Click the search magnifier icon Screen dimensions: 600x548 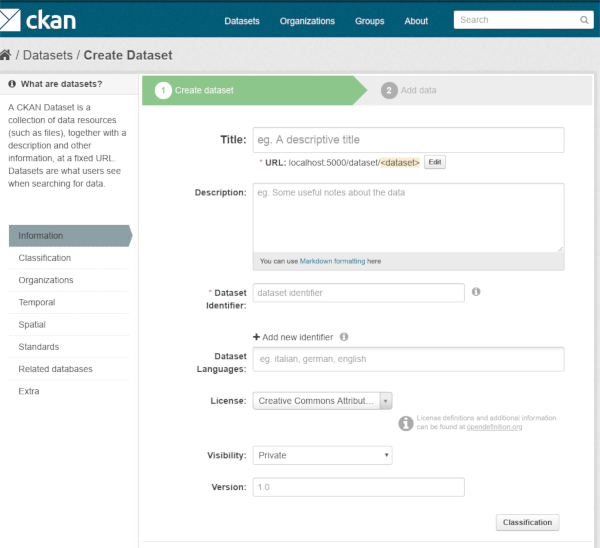[584, 20]
